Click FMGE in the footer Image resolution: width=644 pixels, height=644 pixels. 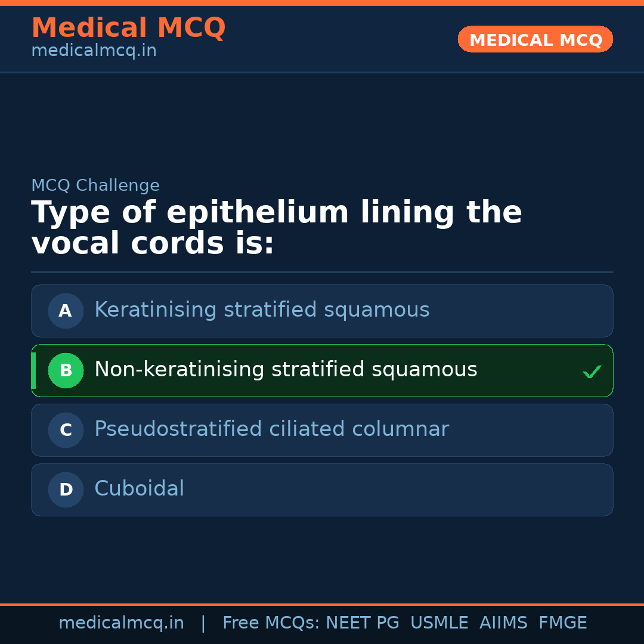coord(562,623)
